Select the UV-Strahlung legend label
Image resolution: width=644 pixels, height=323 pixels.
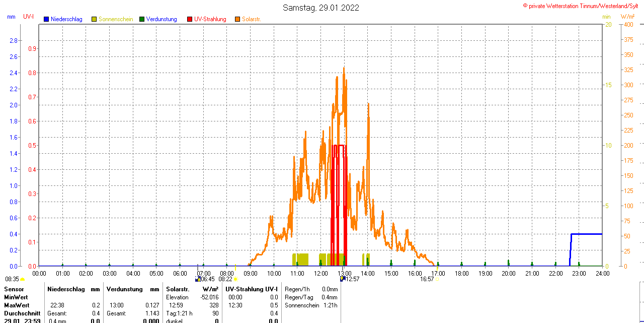pyautogui.click(x=210, y=19)
